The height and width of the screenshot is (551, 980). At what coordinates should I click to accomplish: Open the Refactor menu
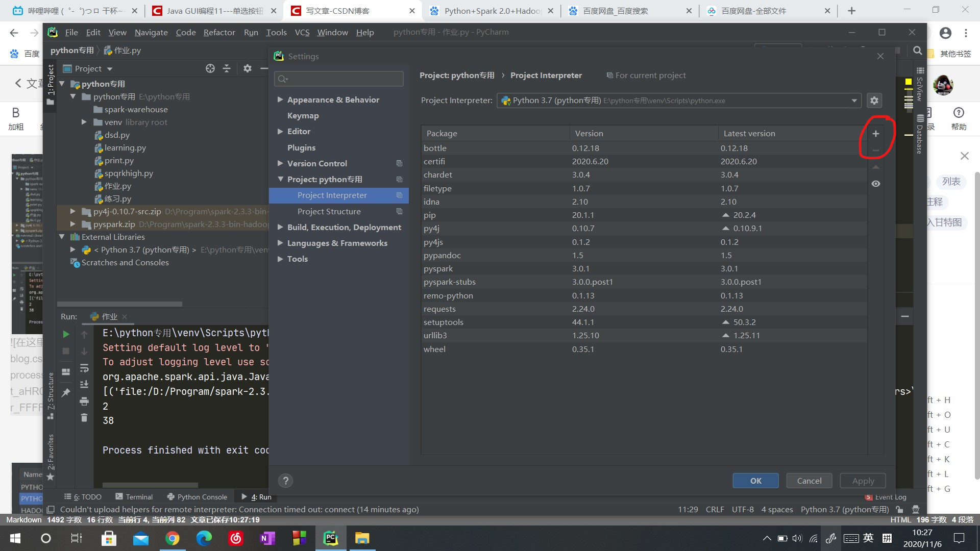click(x=219, y=32)
